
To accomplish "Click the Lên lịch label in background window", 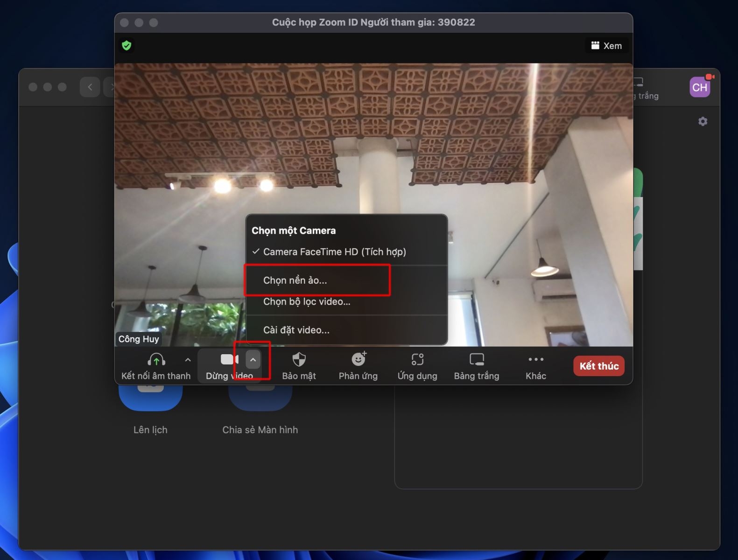I will coord(150,430).
